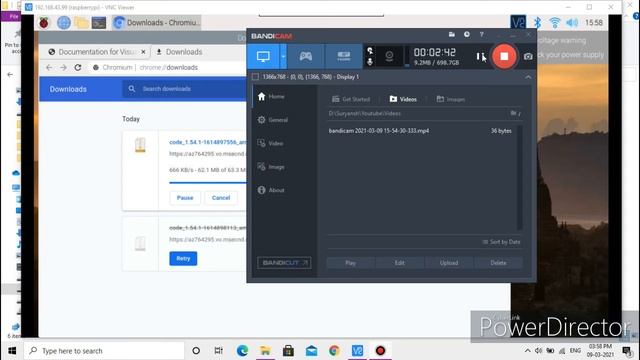This screenshot has height=360, width=640.
Task: Open Home in Bandicam sidebar
Action: click(283, 97)
